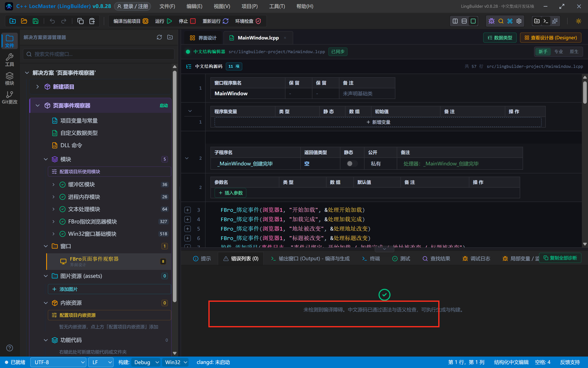The width and height of the screenshot is (588, 368).
Task: Open the LF line ending dropdown
Action: [x=101, y=362]
